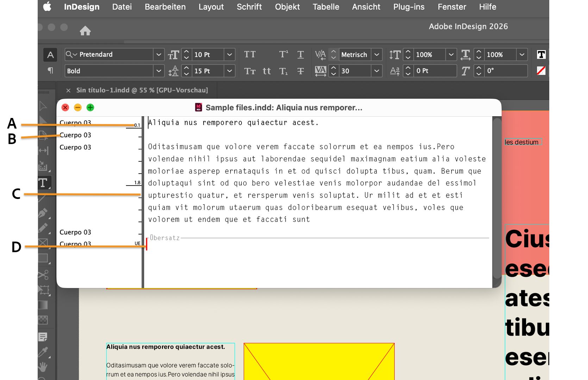
Task: Toggle Subscript formatting
Action: click(283, 71)
